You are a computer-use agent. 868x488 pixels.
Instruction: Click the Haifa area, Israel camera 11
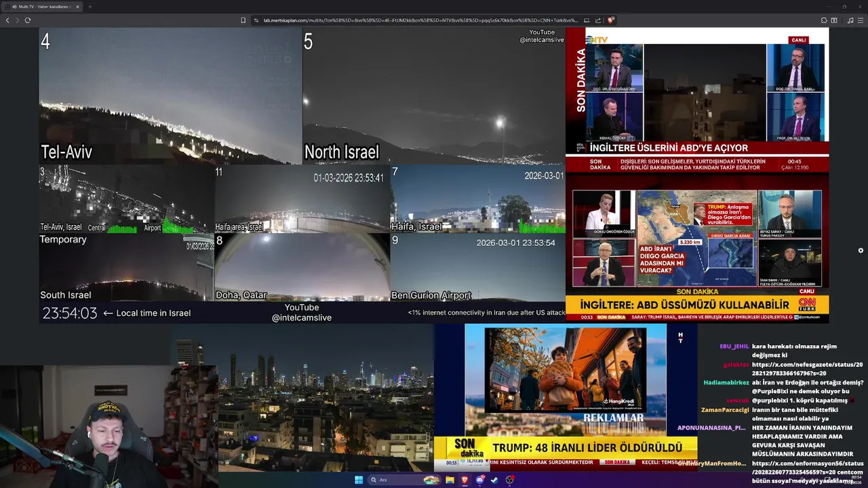302,199
